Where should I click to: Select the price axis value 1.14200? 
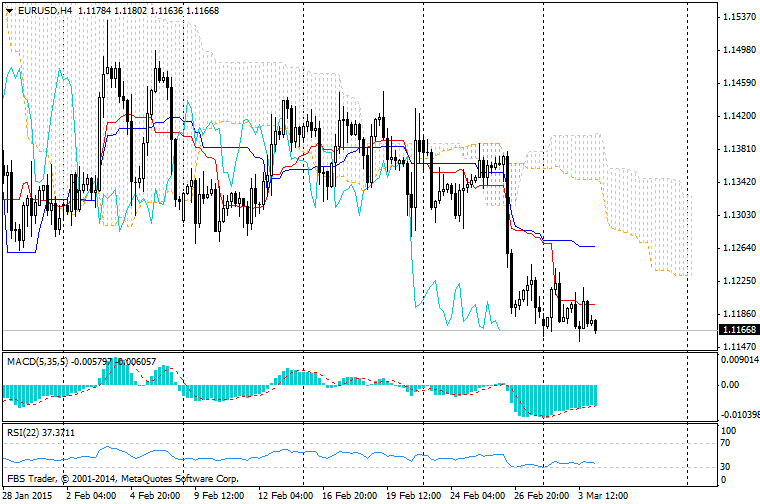pos(739,116)
